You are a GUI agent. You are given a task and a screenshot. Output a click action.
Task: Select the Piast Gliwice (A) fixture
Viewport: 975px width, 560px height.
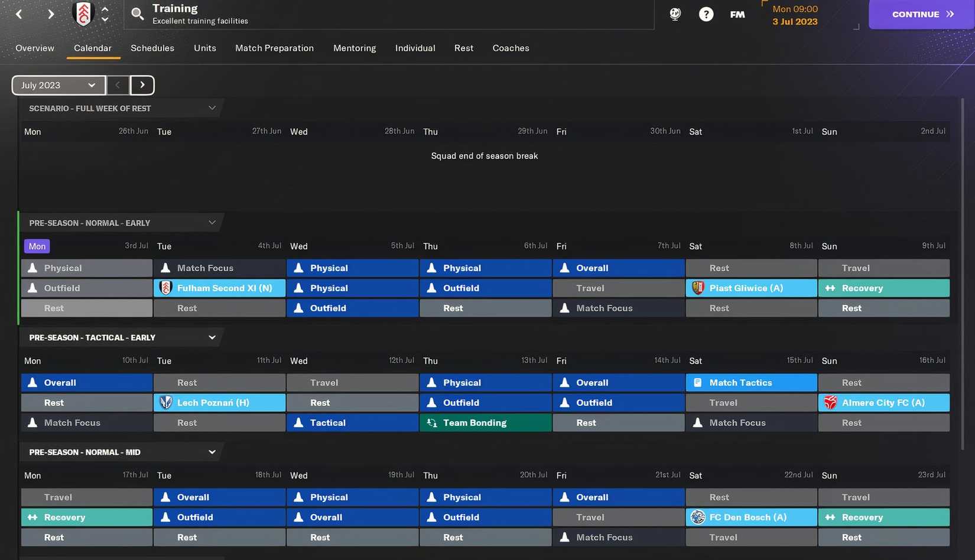tap(752, 288)
